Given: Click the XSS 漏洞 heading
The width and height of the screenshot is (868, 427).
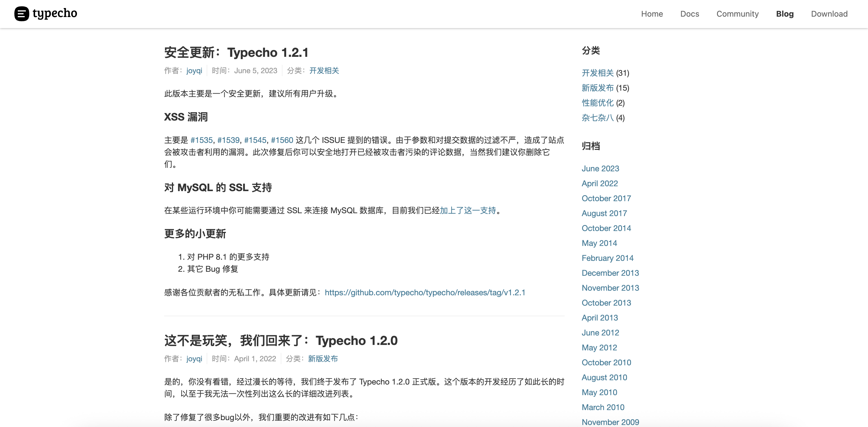Looking at the screenshot, I should point(186,117).
